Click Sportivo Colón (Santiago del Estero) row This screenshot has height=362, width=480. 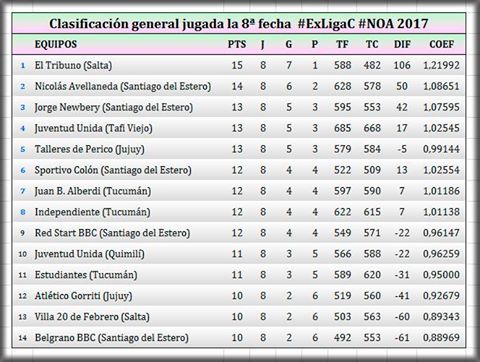tap(239, 170)
